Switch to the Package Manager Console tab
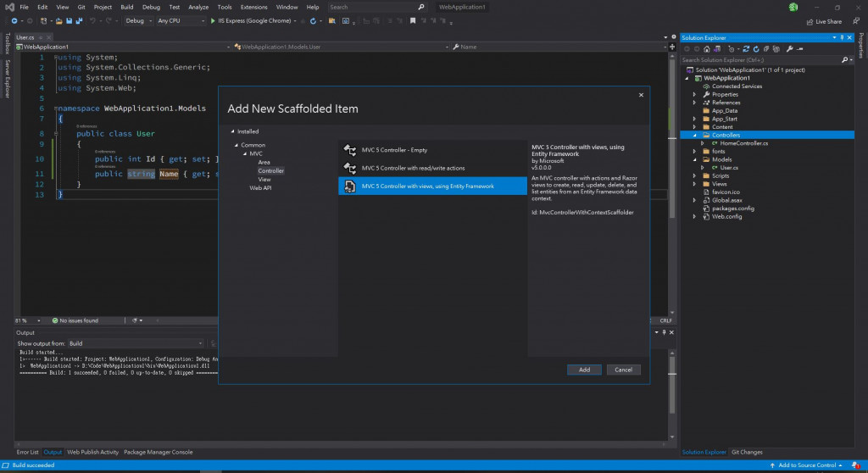 159,453
